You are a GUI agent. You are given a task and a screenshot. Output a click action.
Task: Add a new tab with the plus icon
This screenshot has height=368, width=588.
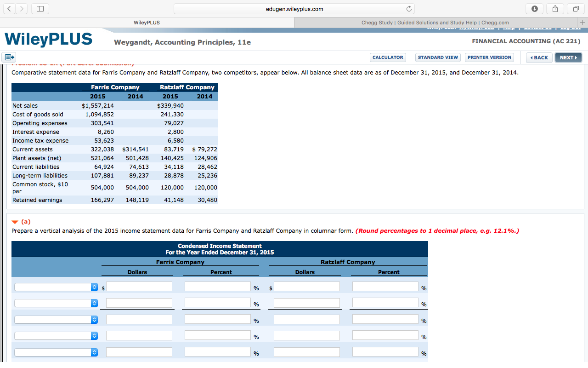(582, 22)
